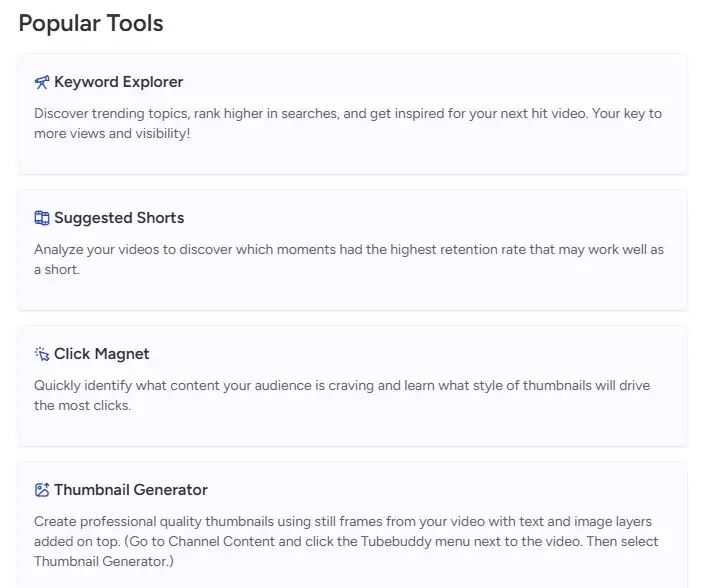The image size is (704, 588).
Task: Click the Suggested Shorts film icon
Action: point(42,218)
